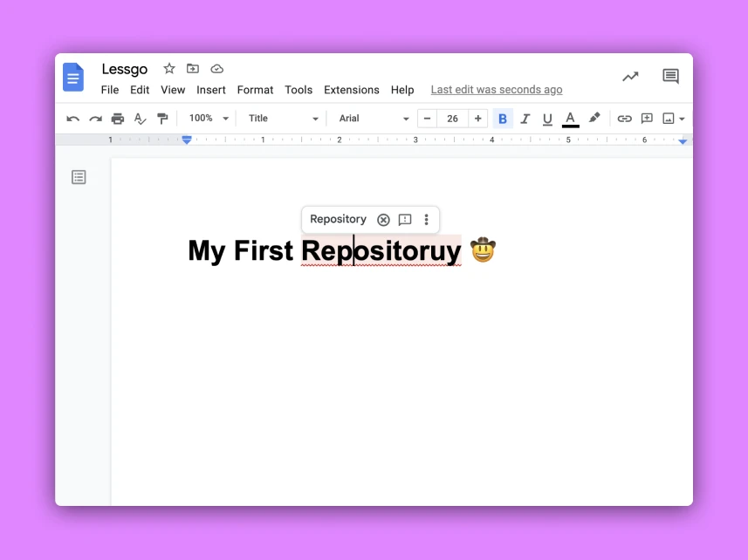Open the zoom percentage dropdown
This screenshot has height=560, width=748.
coord(208,118)
